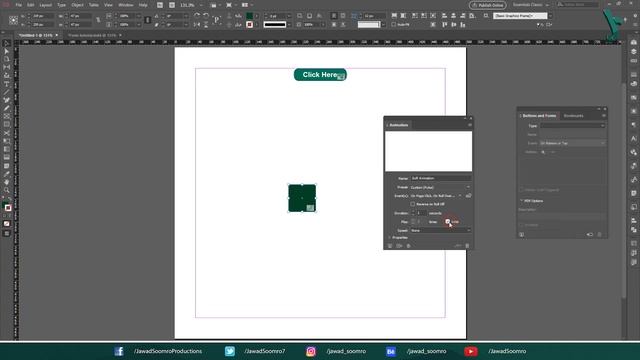
Task: Click the Publish Online button
Action: (488, 5)
